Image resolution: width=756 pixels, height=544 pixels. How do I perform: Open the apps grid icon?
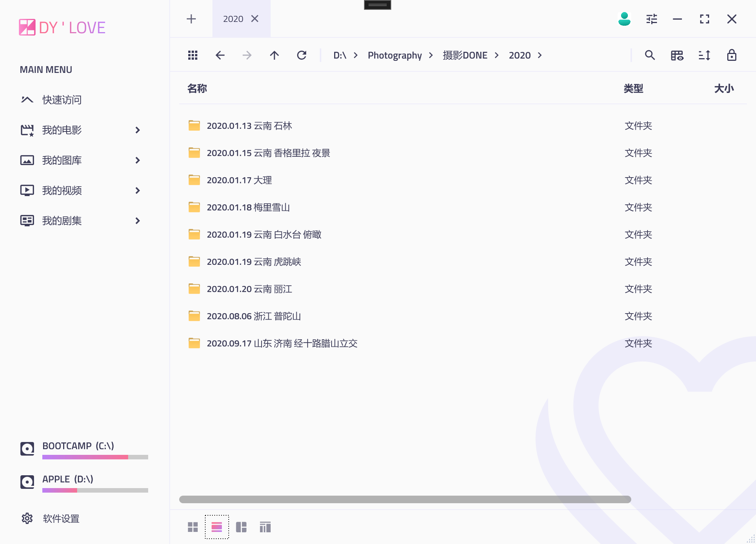pos(193,56)
